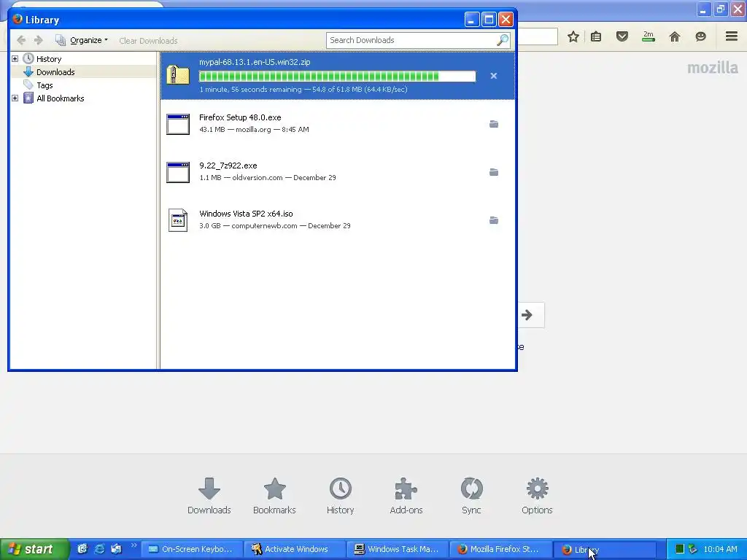Click the 10:04 AM system clock
Screen dimensions: 747x560
coord(720,549)
